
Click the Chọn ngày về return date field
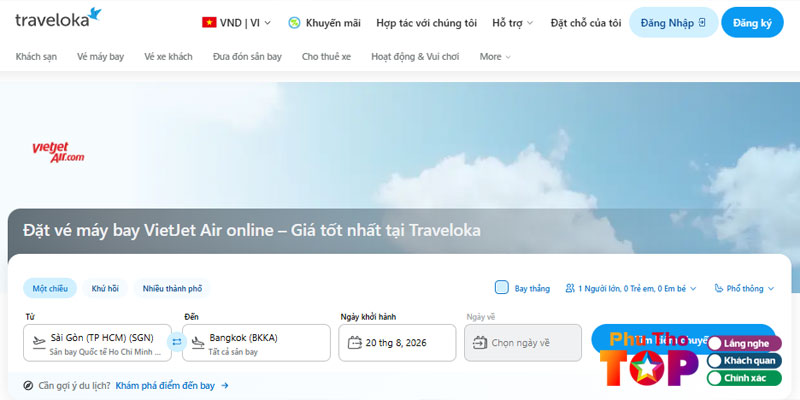(x=523, y=343)
